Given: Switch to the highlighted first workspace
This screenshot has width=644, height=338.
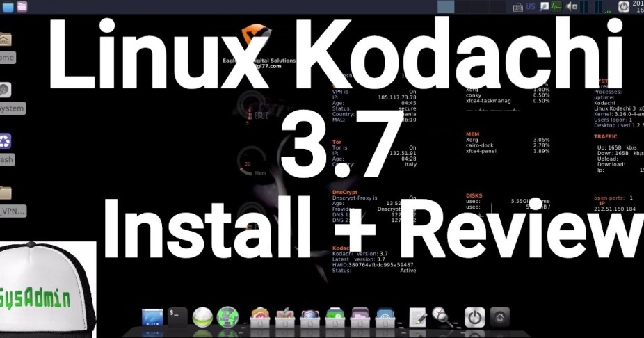Looking at the screenshot, I should (446, 6).
